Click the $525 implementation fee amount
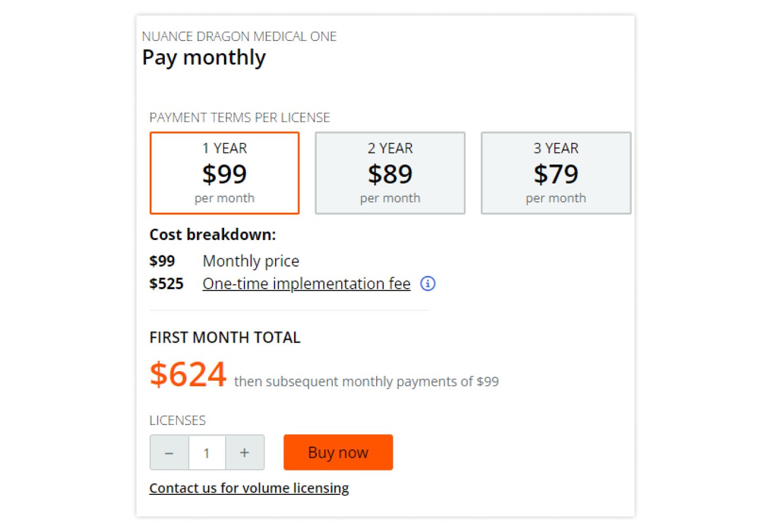 pyautogui.click(x=166, y=284)
